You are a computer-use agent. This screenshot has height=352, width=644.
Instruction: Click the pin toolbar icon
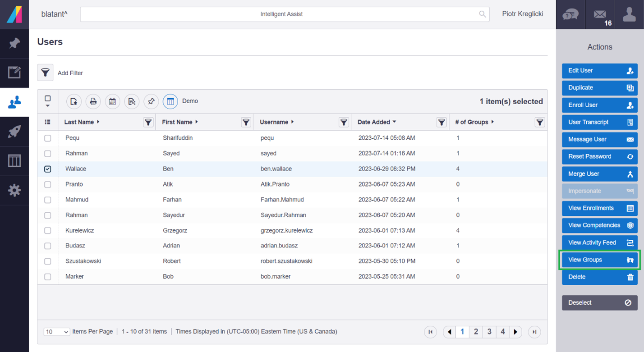pos(151,101)
